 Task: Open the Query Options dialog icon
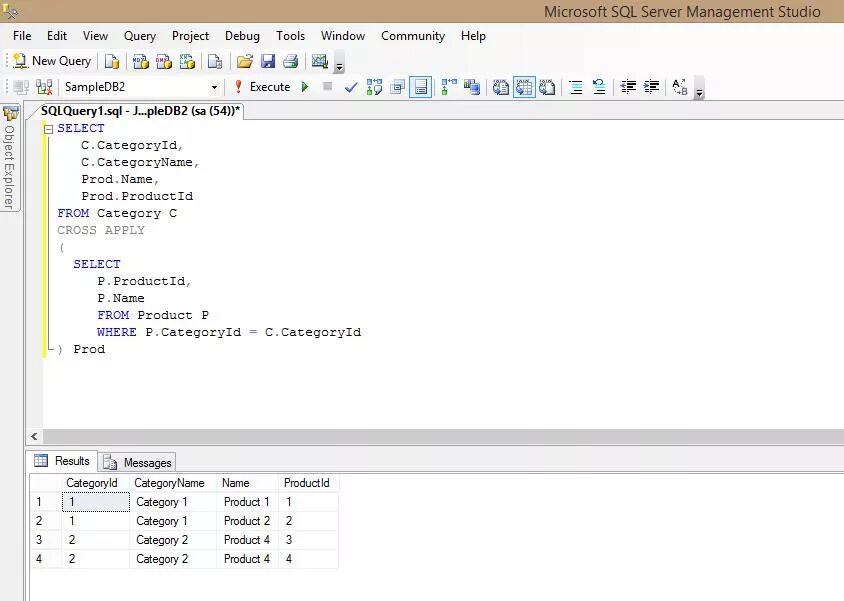(x=397, y=87)
